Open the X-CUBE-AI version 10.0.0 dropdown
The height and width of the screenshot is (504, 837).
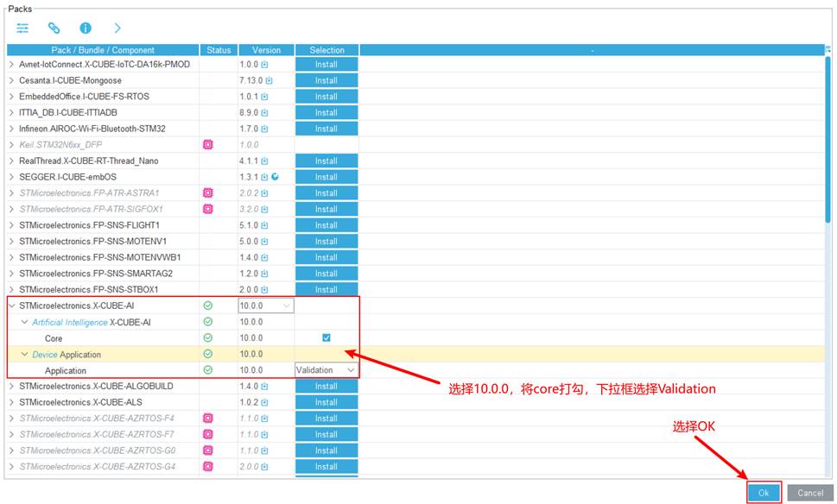(x=266, y=306)
